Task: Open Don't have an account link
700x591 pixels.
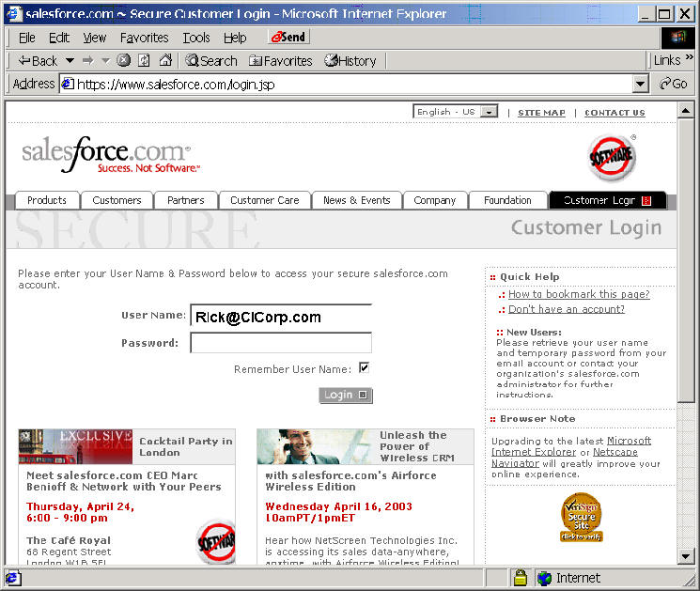Action: click(567, 309)
